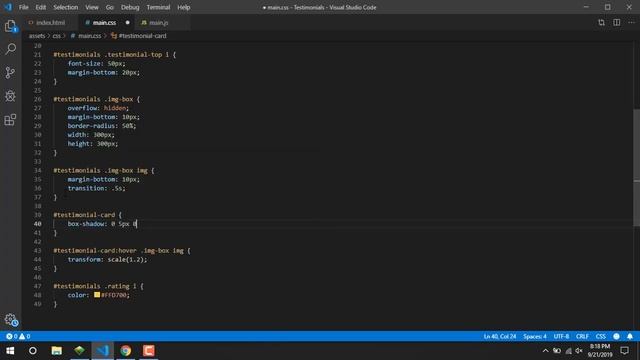The width and height of the screenshot is (640, 360).
Task: Open the More Actions ellipsis menu
Action: click(x=631, y=22)
